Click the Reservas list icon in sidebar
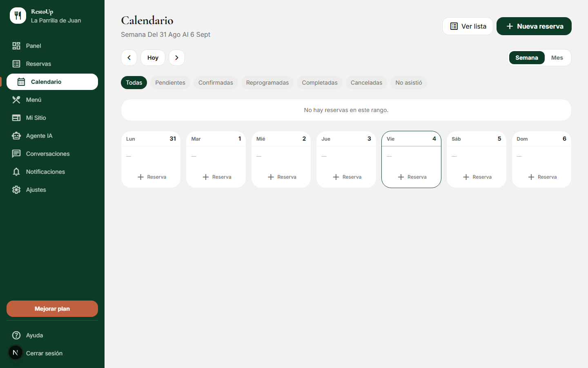This screenshot has width=588, height=368. coord(16,64)
